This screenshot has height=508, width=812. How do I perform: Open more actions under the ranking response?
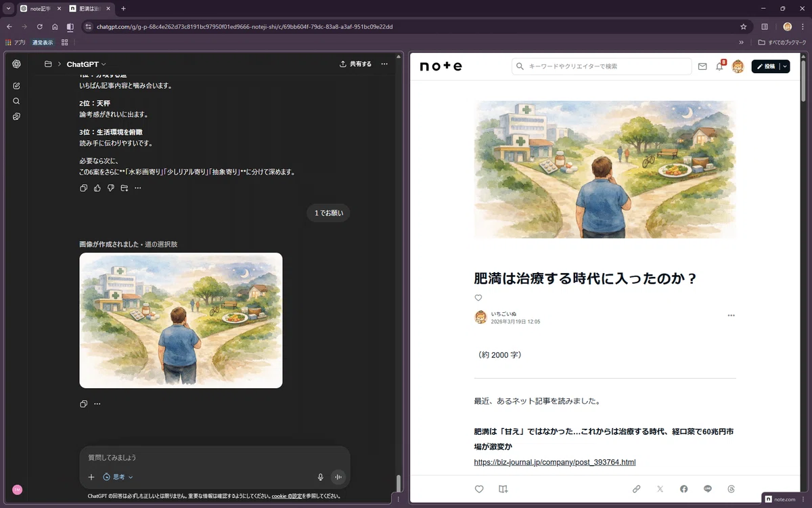pos(137,188)
